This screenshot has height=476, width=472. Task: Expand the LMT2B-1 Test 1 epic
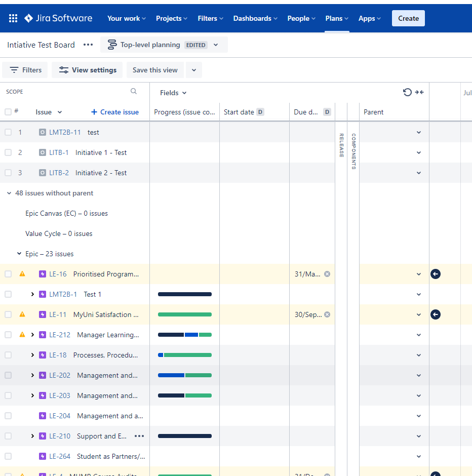pos(32,294)
